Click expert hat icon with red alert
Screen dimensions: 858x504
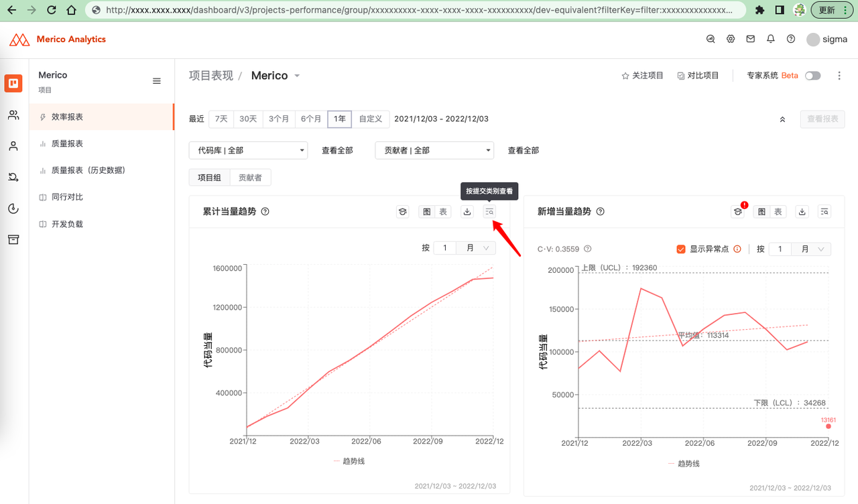pyautogui.click(x=738, y=211)
